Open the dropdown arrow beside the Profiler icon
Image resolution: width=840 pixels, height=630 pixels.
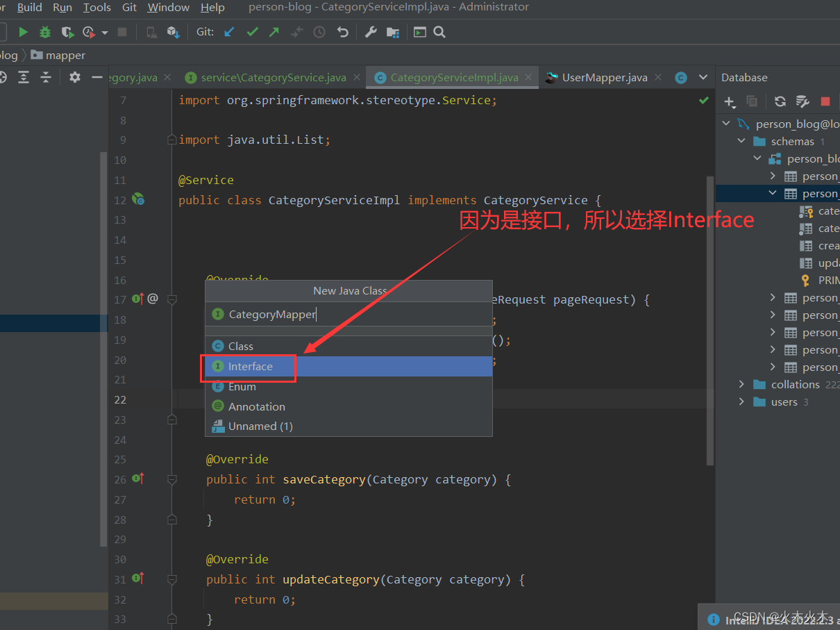tap(105, 33)
